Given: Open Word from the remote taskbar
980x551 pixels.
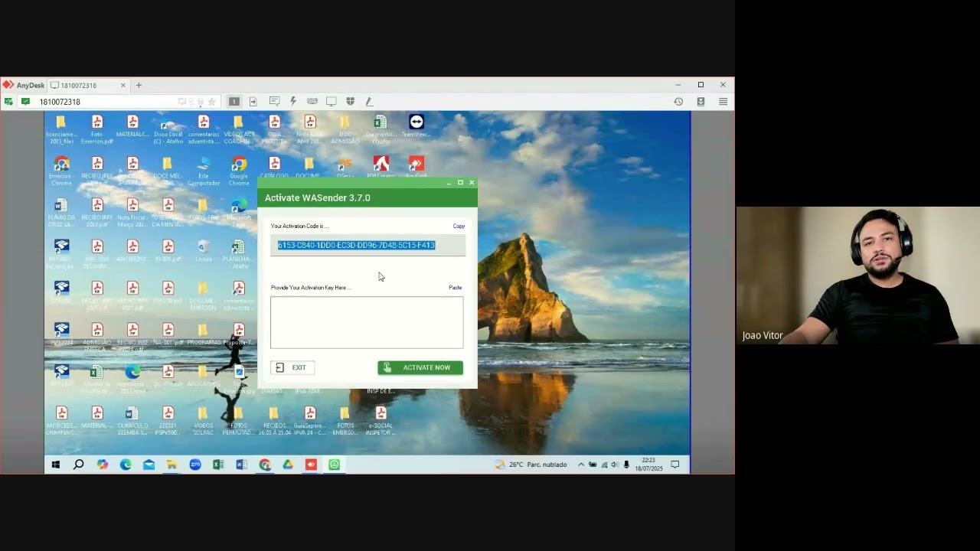Looking at the screenshot, I should coord(241,465).
